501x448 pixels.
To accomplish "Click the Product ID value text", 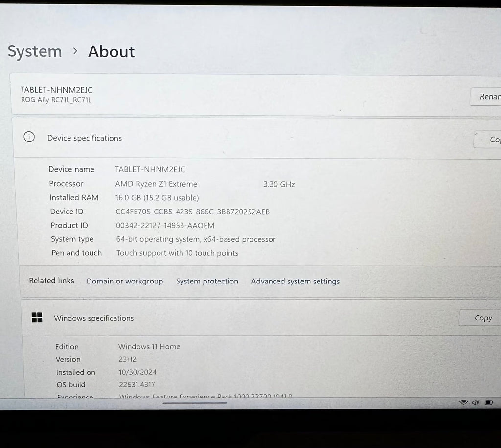I will click(x=165, y=225).
